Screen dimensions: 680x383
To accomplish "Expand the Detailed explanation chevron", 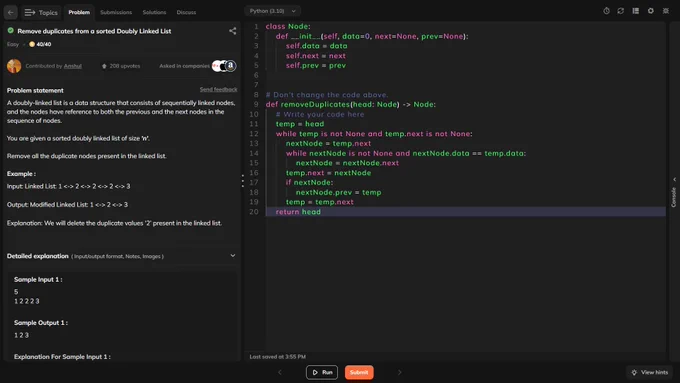I will (232, 256).
